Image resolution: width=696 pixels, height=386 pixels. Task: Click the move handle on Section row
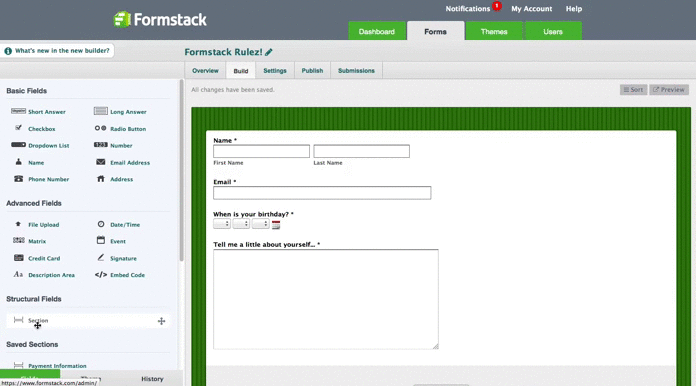point(161,321)
